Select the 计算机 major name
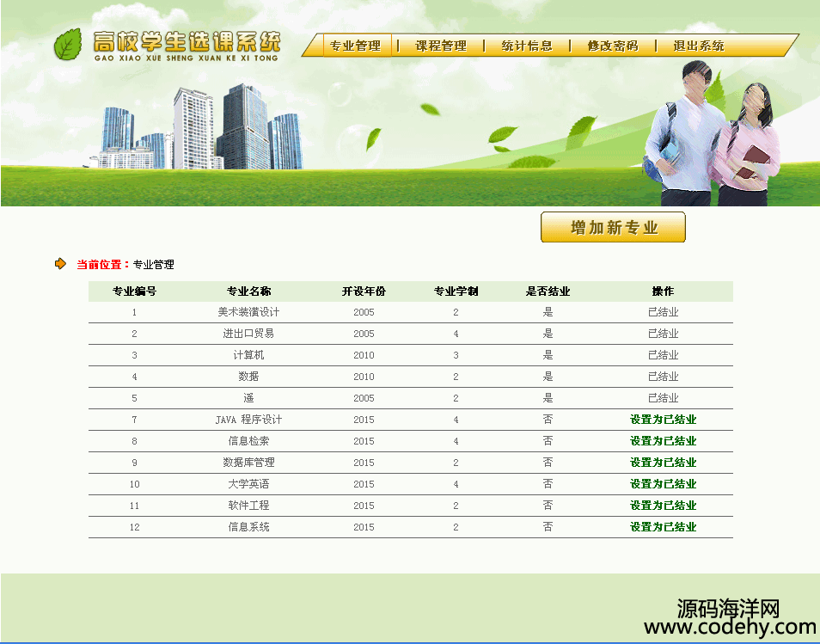The height and width of the screenshot is (644, 820). 248,355
